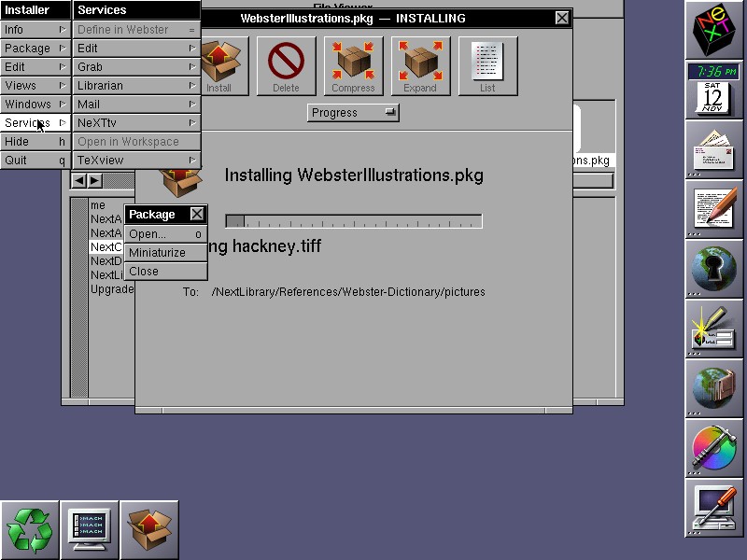Viewport: 747px width, 560px height.
Task: Click the left scroll arrow in File Viewer
Action: coord(79,180)
